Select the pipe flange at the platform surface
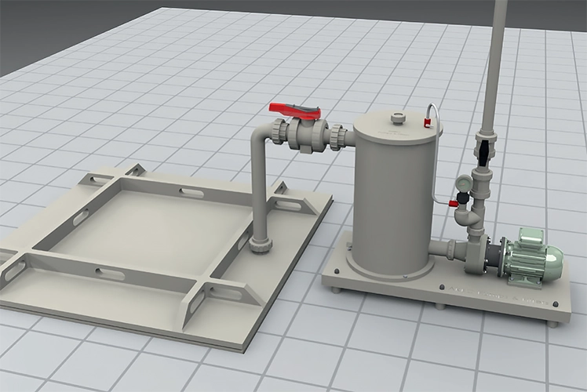This screenshot has width=587, height=392. [x=261, y=246]
